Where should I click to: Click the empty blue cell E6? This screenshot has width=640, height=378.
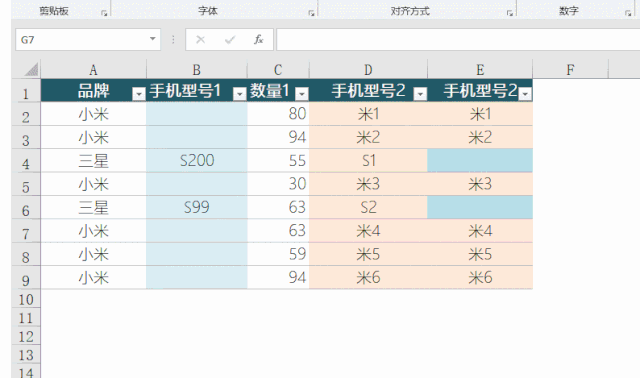(x=480, y=207)
